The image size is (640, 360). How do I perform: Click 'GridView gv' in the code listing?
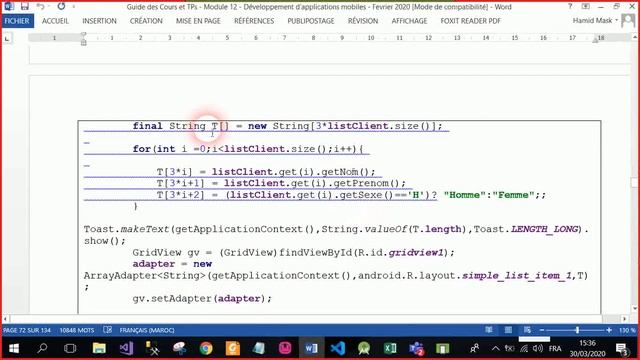pos(166,252)
